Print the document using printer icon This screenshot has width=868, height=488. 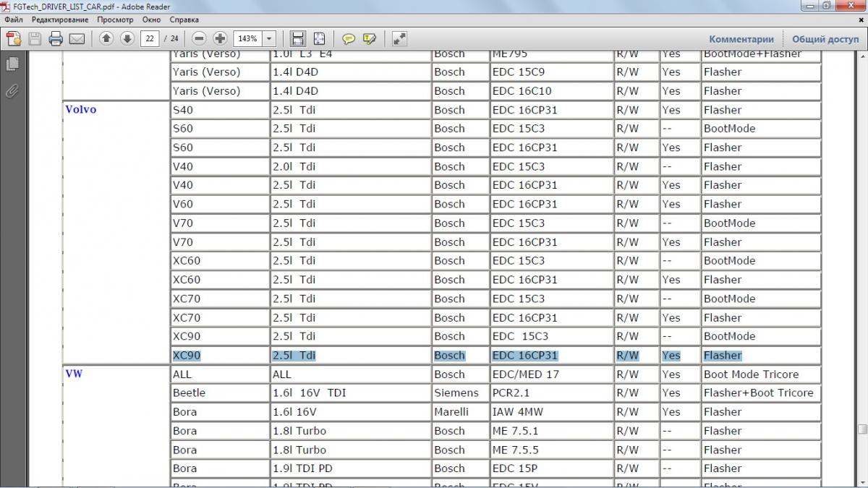click(56, 38)
